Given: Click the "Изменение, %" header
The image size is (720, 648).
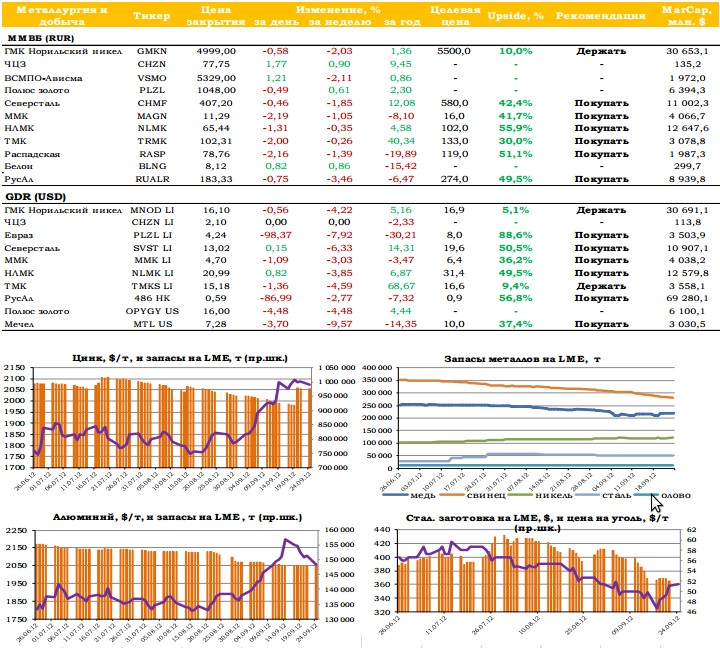Looking at the screenshot, I should pos(338,10).
